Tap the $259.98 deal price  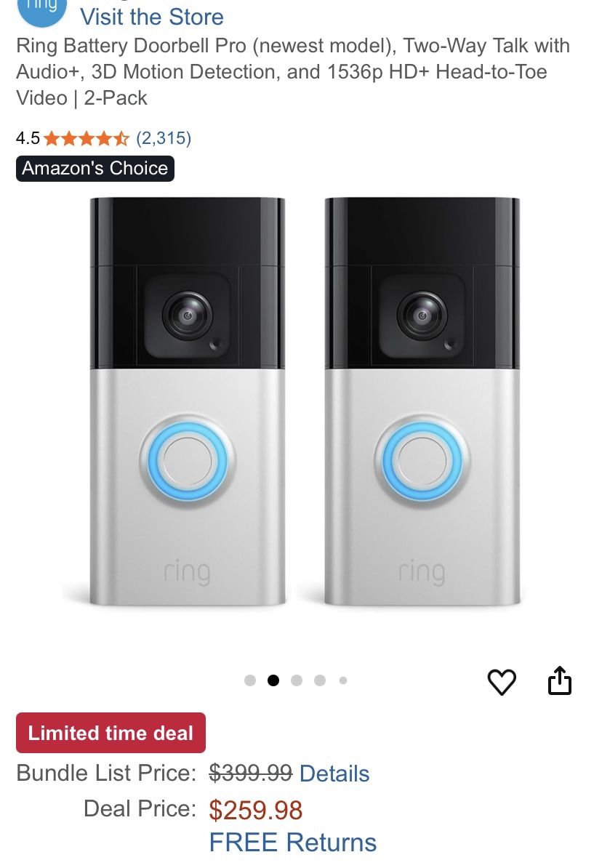tap(256, 811)
